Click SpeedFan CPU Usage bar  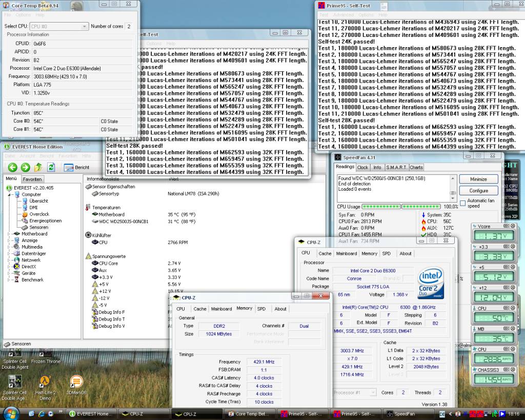tap(401, 206)
